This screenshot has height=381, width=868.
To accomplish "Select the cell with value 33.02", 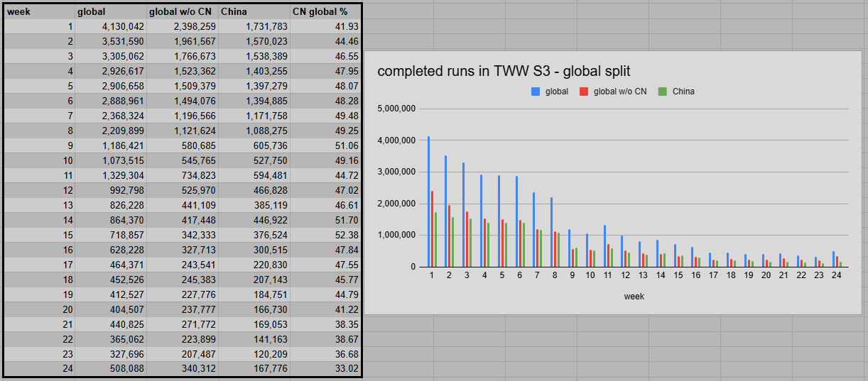I will click(x=325, y=369).
